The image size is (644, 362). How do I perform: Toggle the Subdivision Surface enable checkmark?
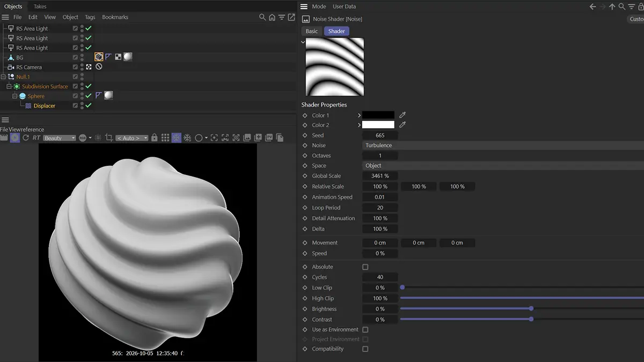point(89,86)
